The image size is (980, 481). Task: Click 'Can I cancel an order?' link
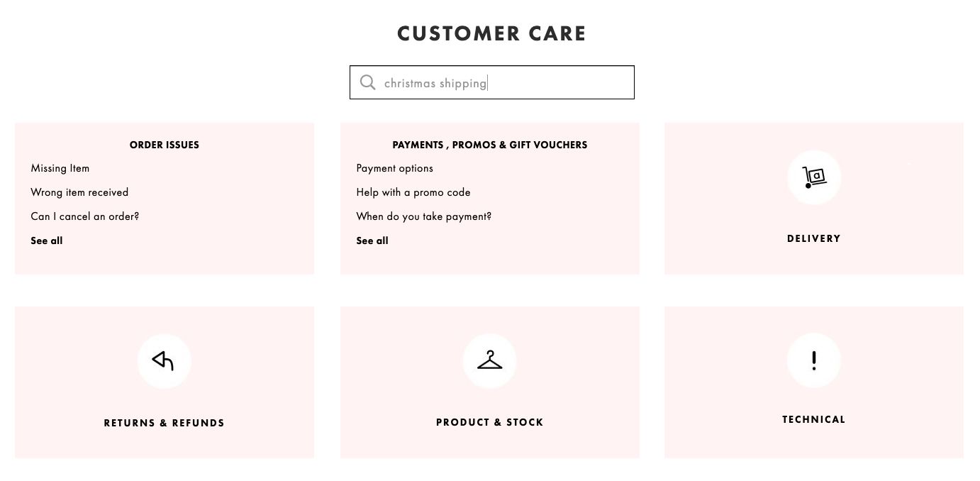coord(84,216)
